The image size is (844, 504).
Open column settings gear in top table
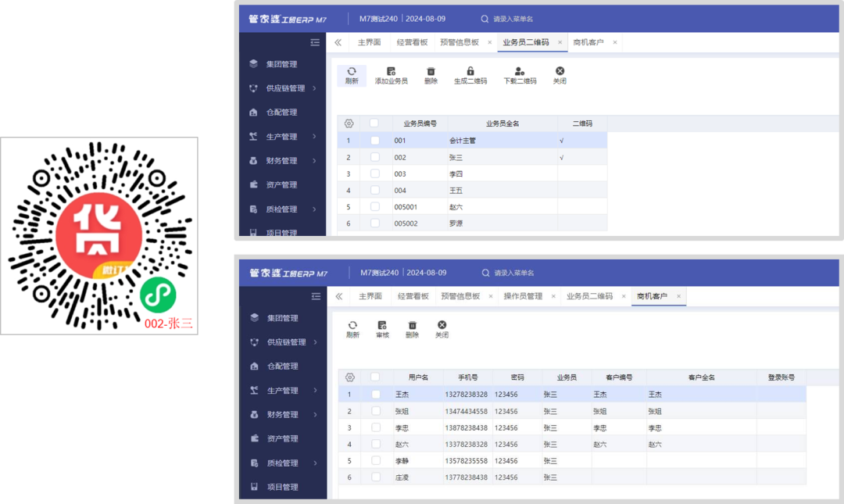[349, 123]
